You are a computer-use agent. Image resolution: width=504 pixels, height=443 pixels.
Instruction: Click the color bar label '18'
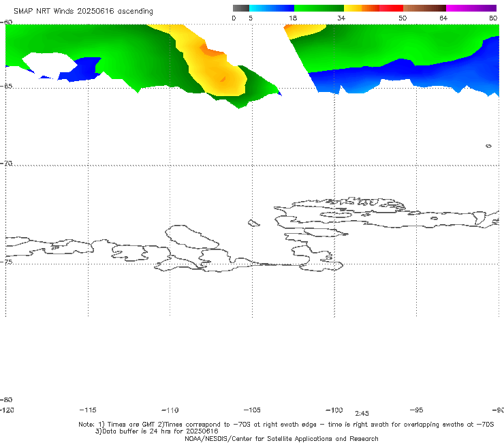[293, 18]
